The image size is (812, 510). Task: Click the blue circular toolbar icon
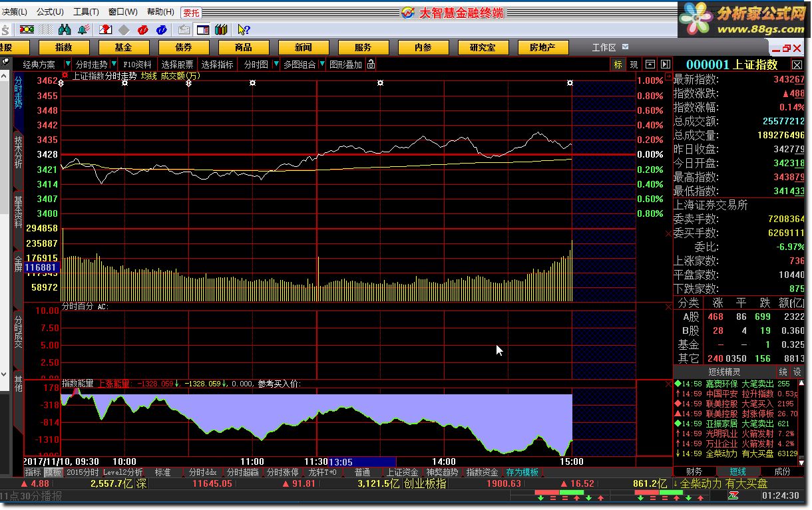point(161,29)
